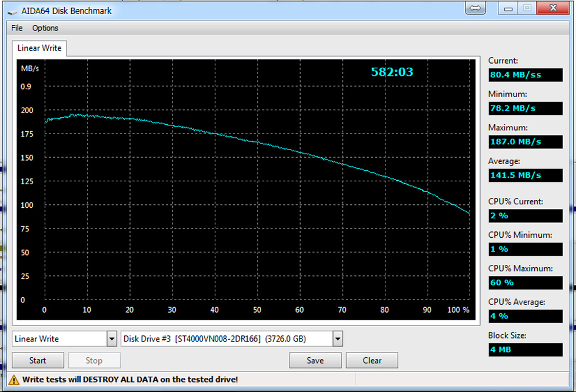
Task: Minimize the Disk Benchmark window
Action: 507,8
